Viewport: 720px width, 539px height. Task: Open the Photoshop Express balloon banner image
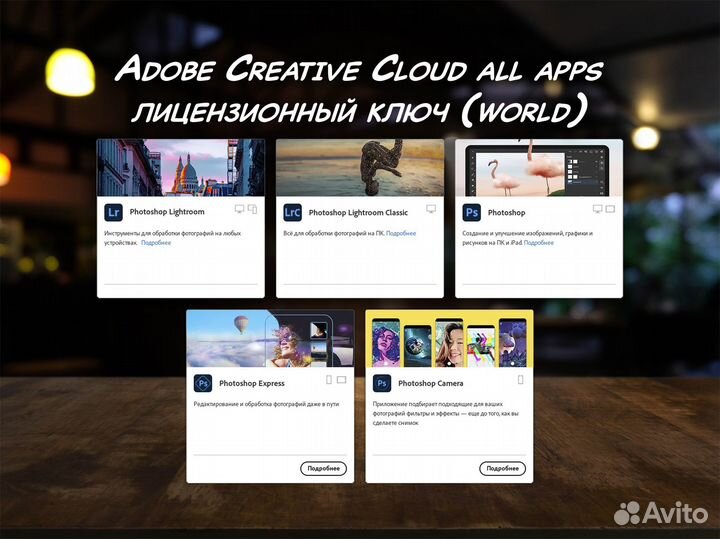point(270,338)
